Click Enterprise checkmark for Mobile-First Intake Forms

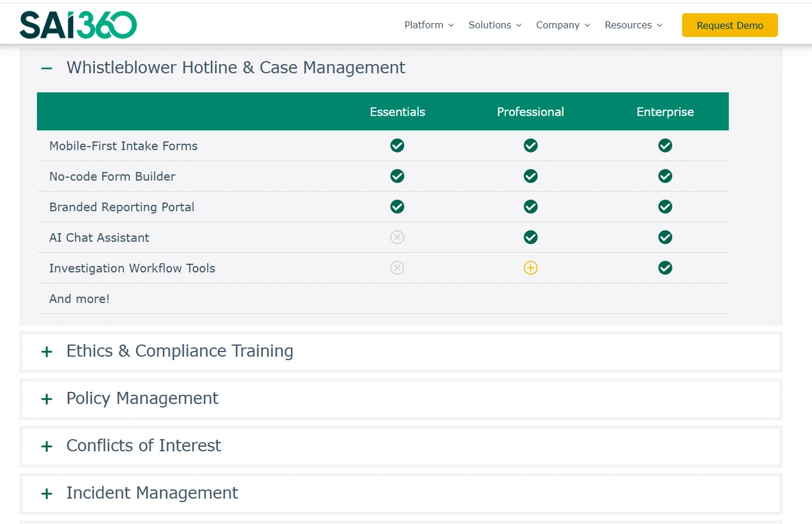click(665, 145)
